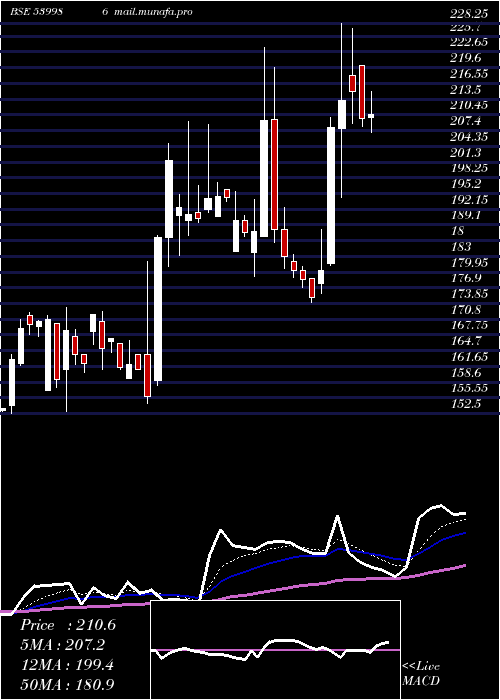Select the 213.5 price axis label

pyautogui.click(x=465, y=90)
